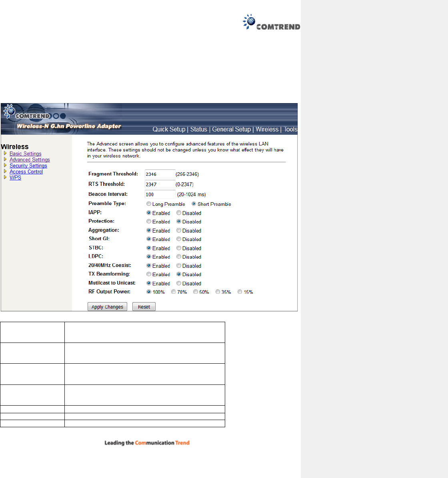The image size is (448, 478).
Task: Select Short Preamble option
Action: [x=194, y=204]
